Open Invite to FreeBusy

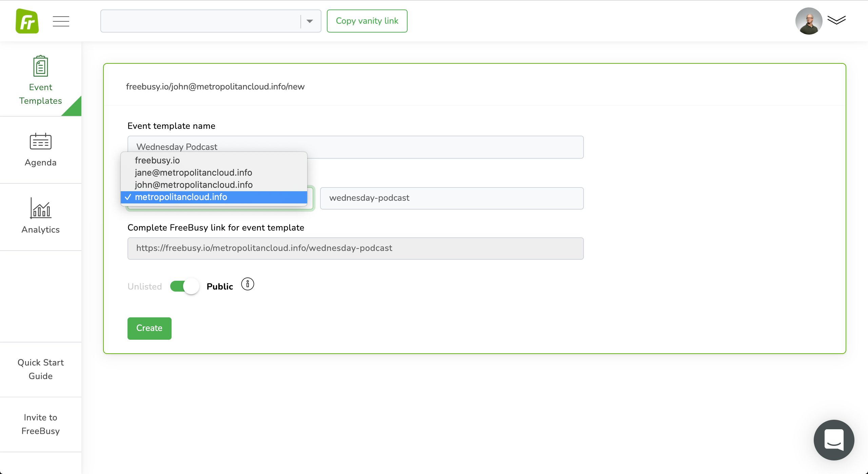click(x=41, y=424)
